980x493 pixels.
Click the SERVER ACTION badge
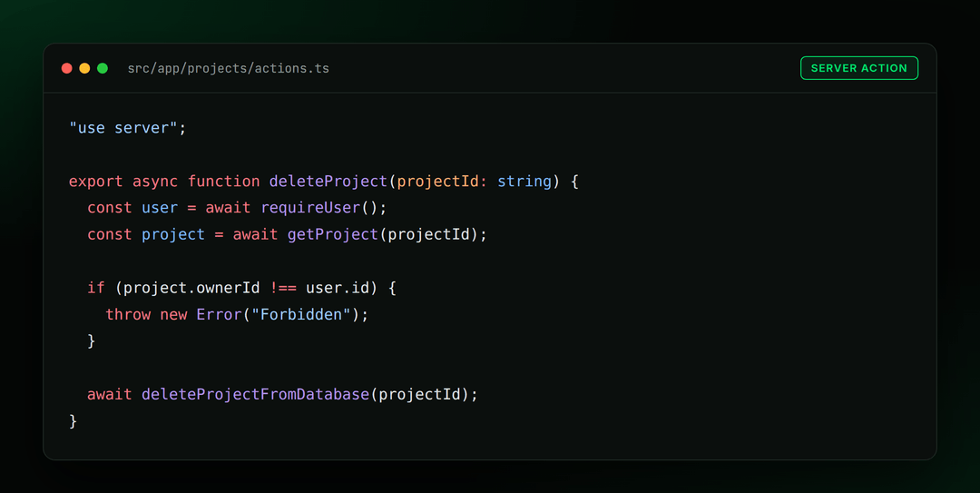point(858,68)
